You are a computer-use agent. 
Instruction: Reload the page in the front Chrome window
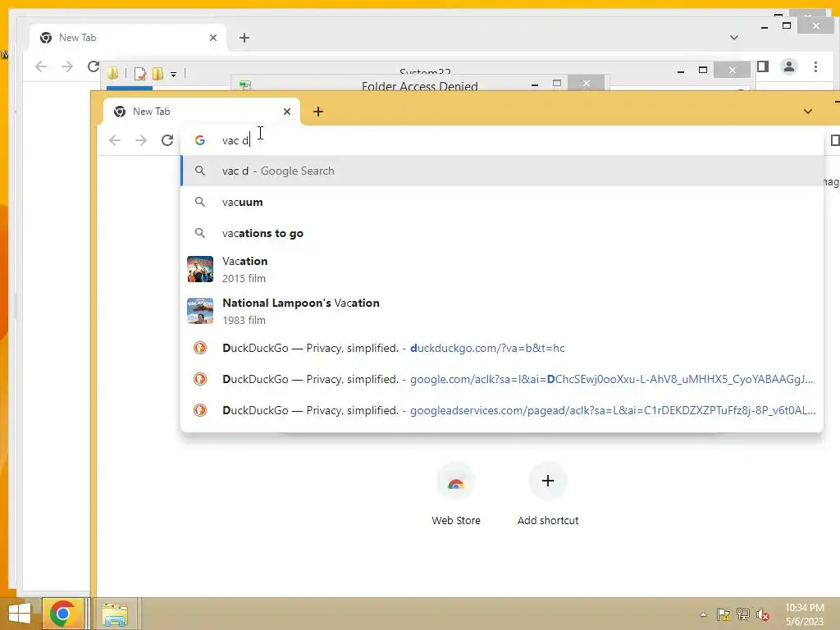tap(167, 140)
